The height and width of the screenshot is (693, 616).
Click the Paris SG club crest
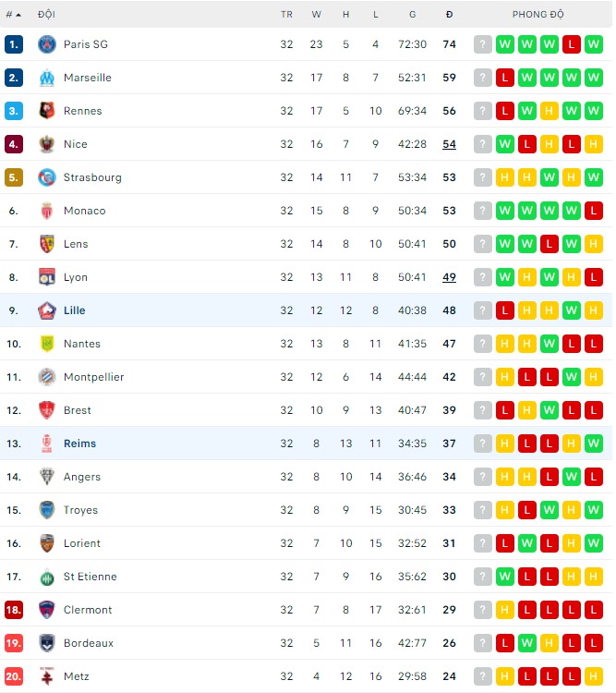point(47,44)
